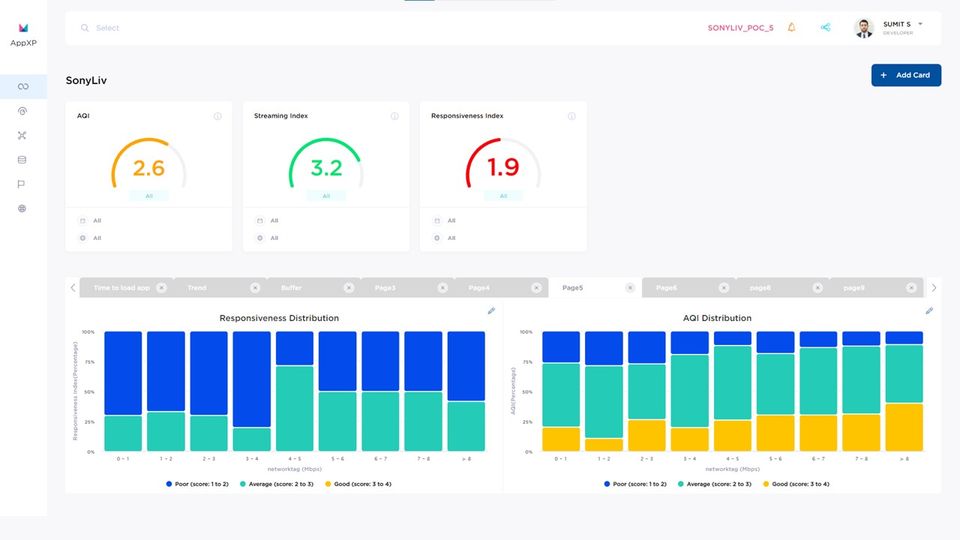Click the All chip under AQI gauge
Image resolution: width=960 pixels, height=540 pixels.
click(149, 196)
